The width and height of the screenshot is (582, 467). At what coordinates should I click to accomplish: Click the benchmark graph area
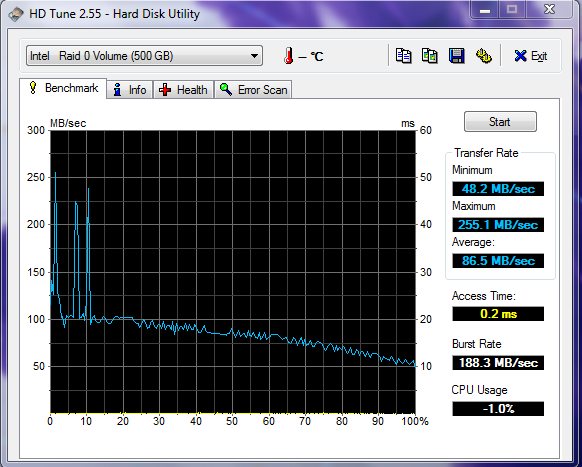(233, 272)
